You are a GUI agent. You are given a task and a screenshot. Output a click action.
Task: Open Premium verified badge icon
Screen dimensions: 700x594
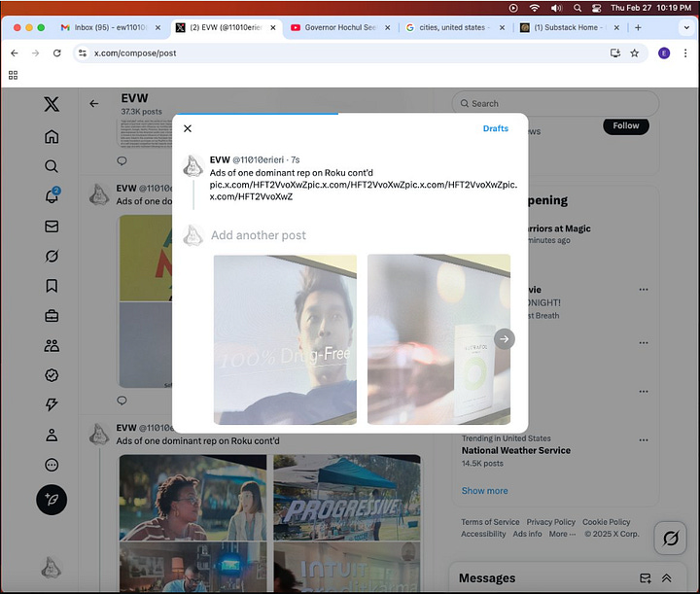[52, 375]
